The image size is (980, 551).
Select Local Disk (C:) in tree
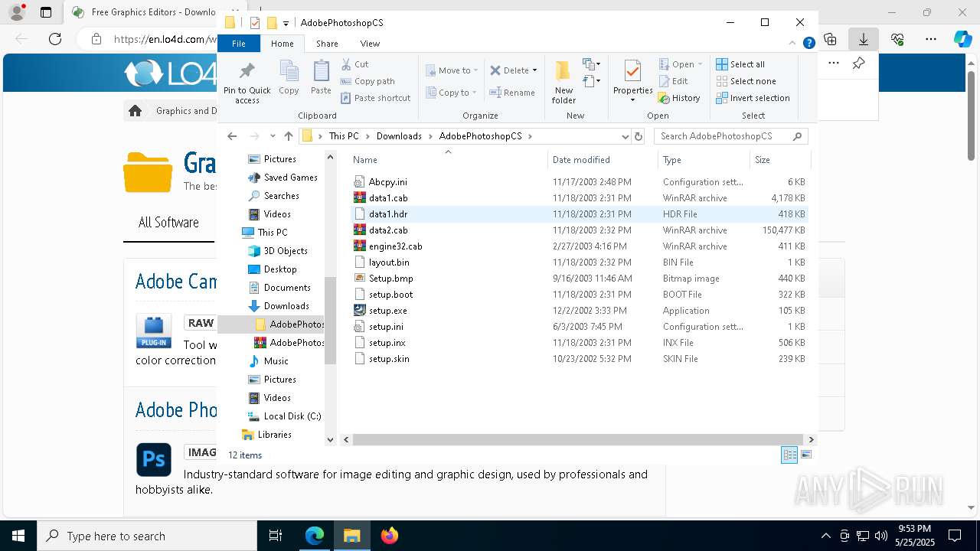(292, 416)
